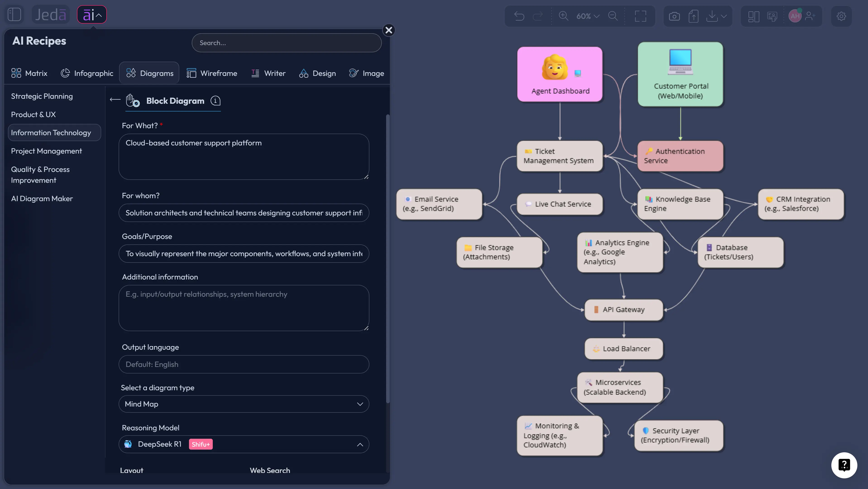Close the AI Recipes panel
Viewport: 868px width, 489px height.
(x=389, y=30)
